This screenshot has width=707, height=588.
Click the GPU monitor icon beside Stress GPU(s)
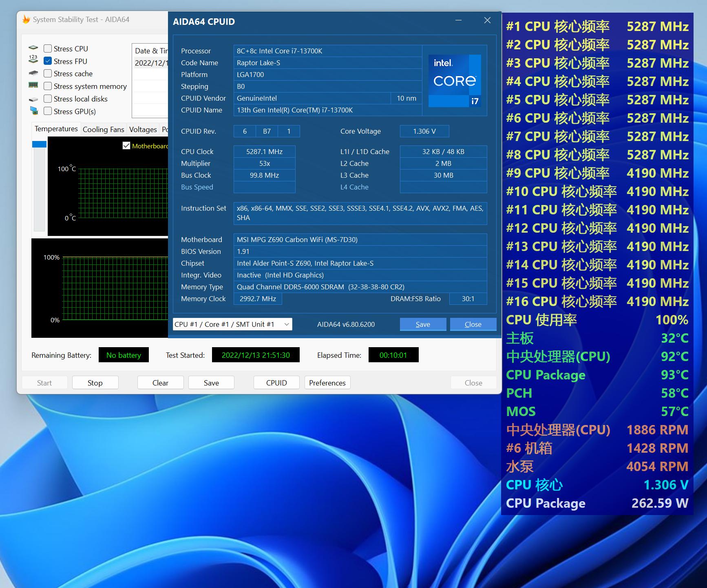coord(33,111)
